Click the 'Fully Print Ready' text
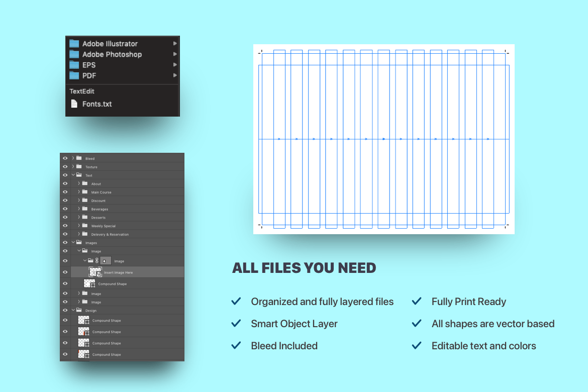The height and width of the screenshot is (392, 588). (469, 302)
